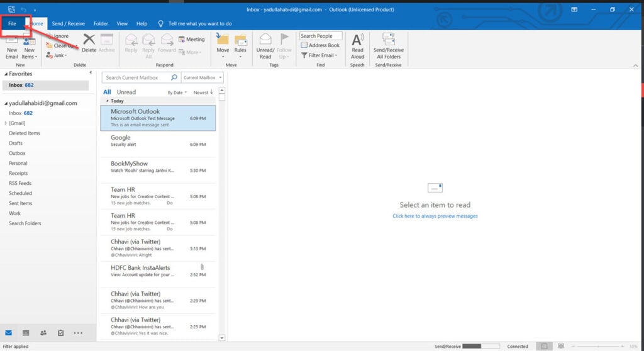644x351 pixels.
Task: Open the Junk dropdown
Action: tap(57, 55)
